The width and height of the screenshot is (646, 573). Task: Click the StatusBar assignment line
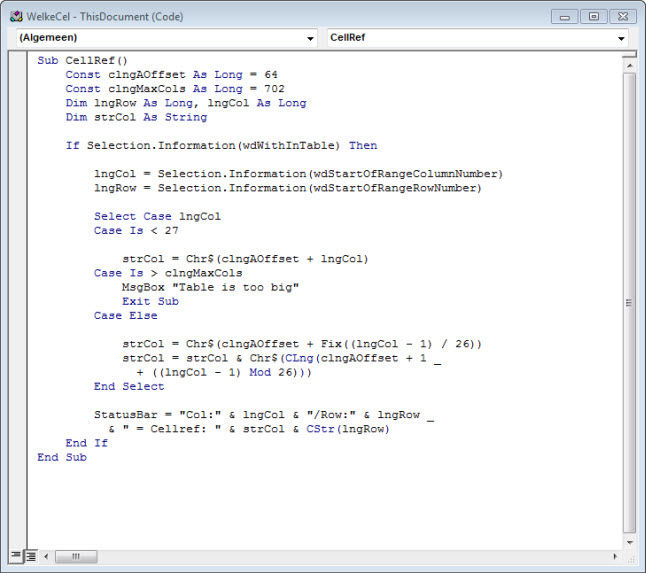pos(264,415)
